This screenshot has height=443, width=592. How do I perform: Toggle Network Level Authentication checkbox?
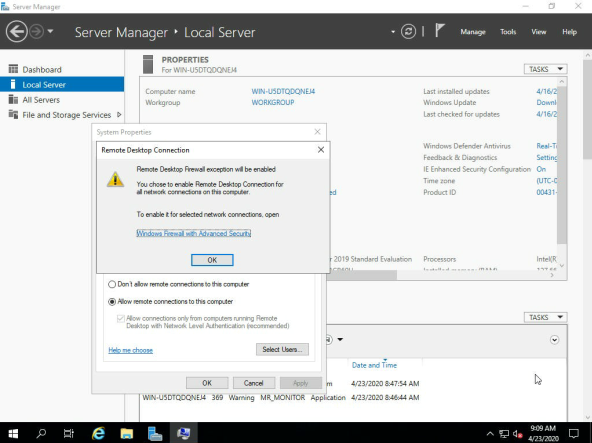coord(121,318)
